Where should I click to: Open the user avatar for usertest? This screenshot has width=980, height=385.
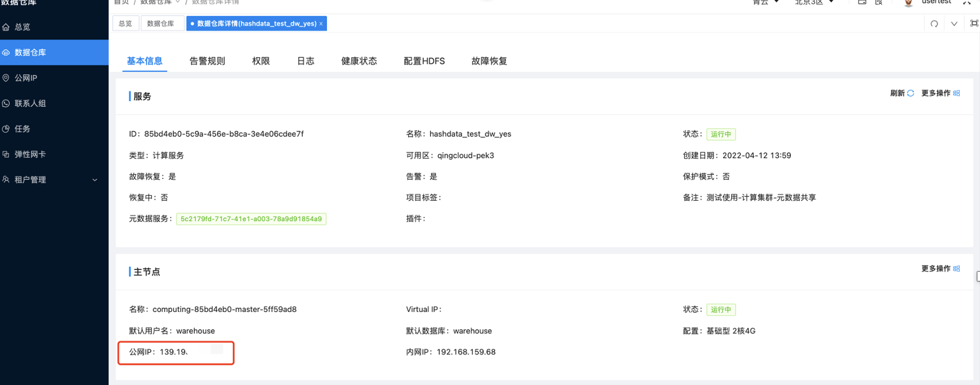[908, 3]
